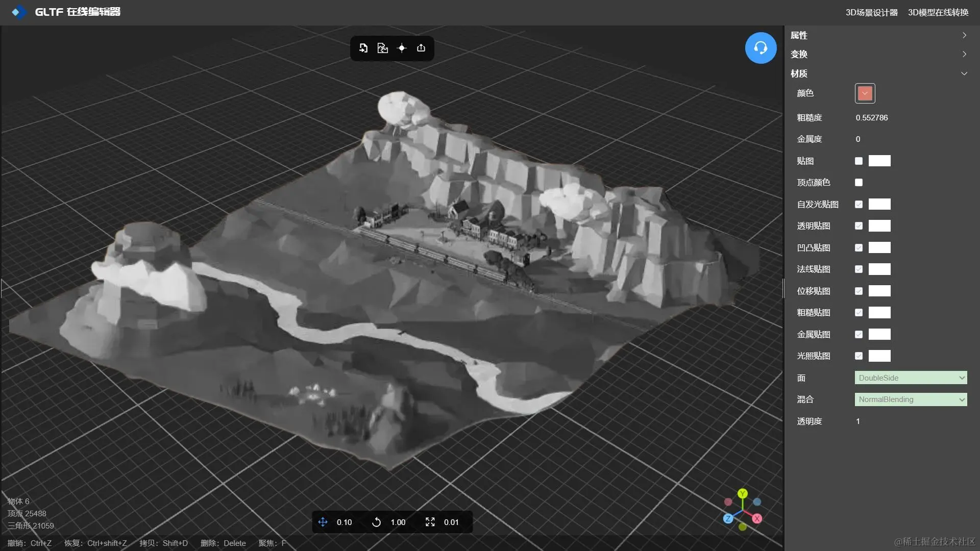Select the move translate tool icon

323,522
